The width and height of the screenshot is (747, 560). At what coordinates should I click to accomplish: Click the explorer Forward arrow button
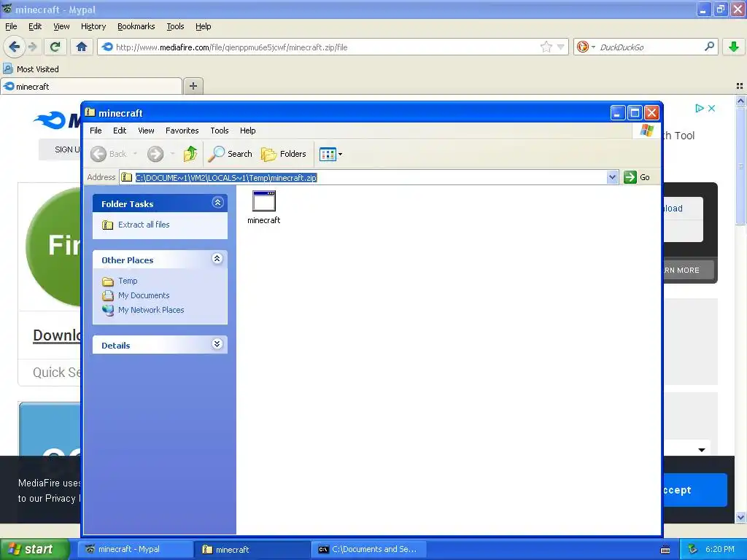(x=155, y=154)
